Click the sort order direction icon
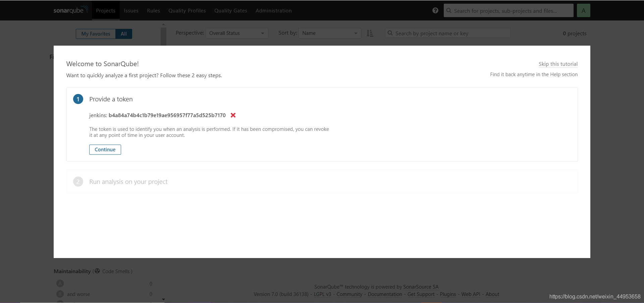The image size is (644, 303). [x=370, y=33]
